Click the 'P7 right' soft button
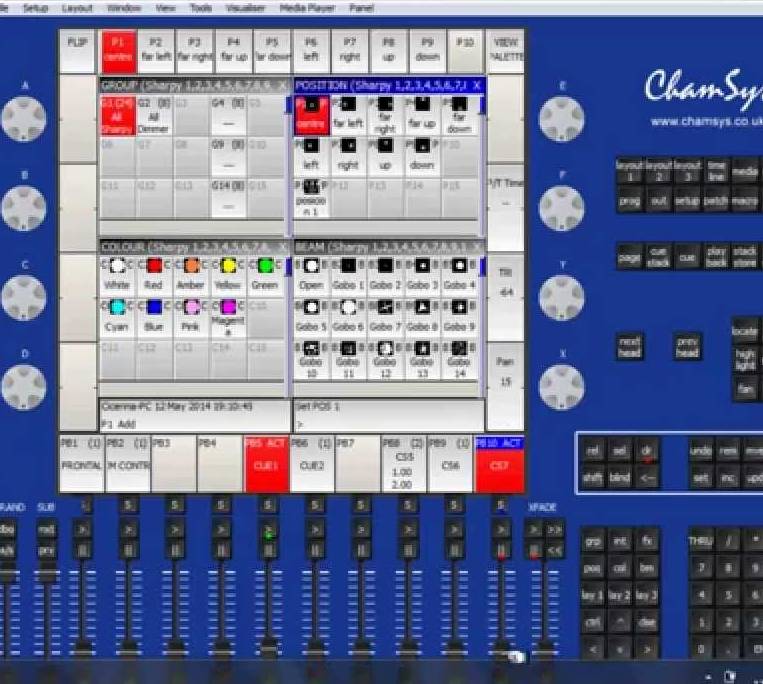The height and width of the screenshot is (684, 763). click(x=349, y=52)
